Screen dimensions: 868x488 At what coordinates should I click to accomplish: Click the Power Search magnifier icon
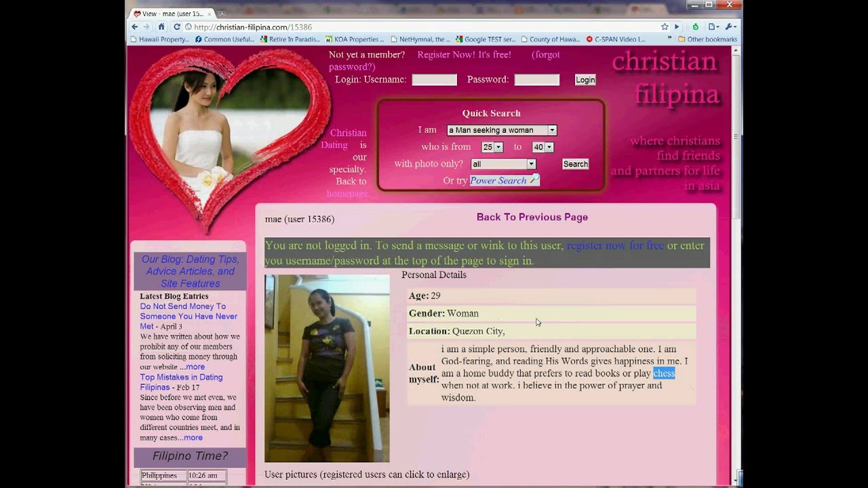(x=534, y=180)
